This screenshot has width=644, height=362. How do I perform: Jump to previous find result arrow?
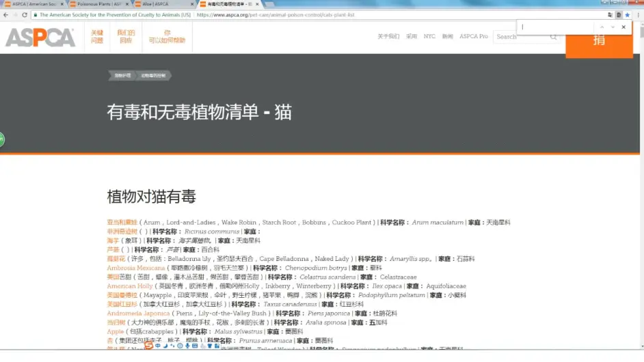tap(602, 27)
